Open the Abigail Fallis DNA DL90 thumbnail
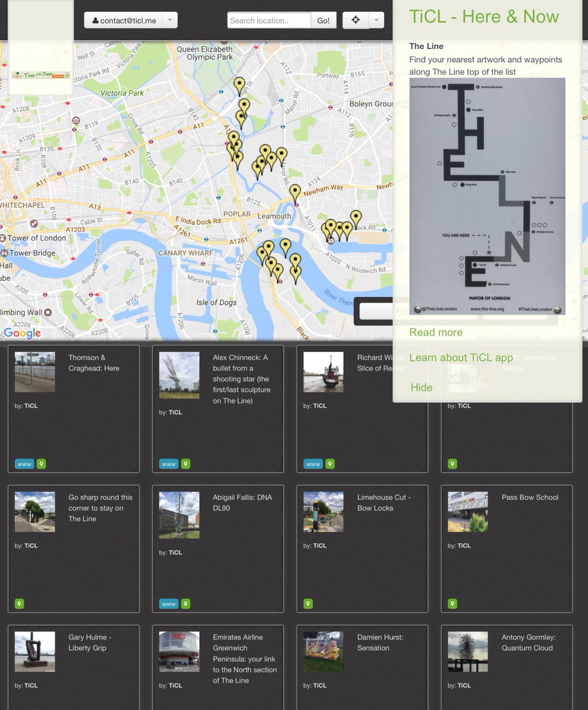Screen dimensions: 588x710 point(179,515)
